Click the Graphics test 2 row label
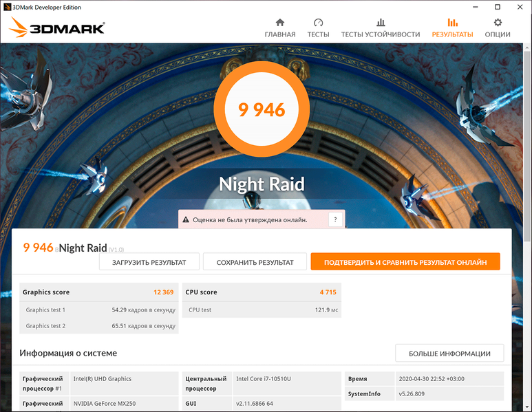The height and width of the screenshot is (412, 532). click(45, 325)
